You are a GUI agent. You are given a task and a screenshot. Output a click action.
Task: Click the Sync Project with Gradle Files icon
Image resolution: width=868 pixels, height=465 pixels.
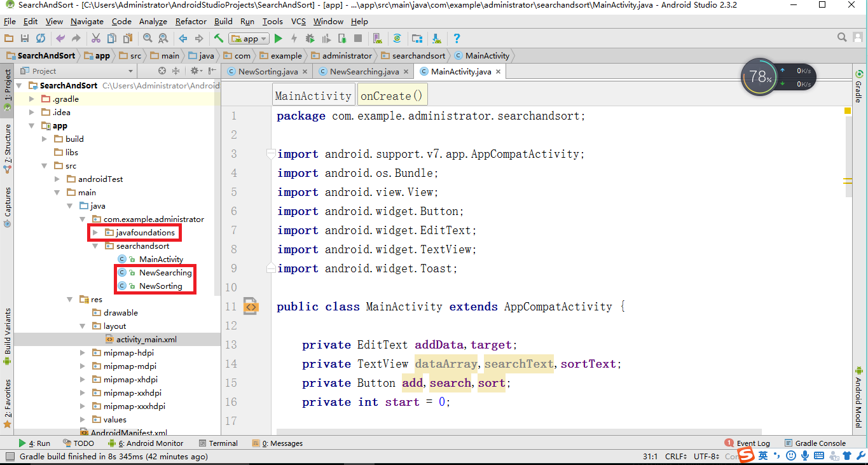(397, 39)
